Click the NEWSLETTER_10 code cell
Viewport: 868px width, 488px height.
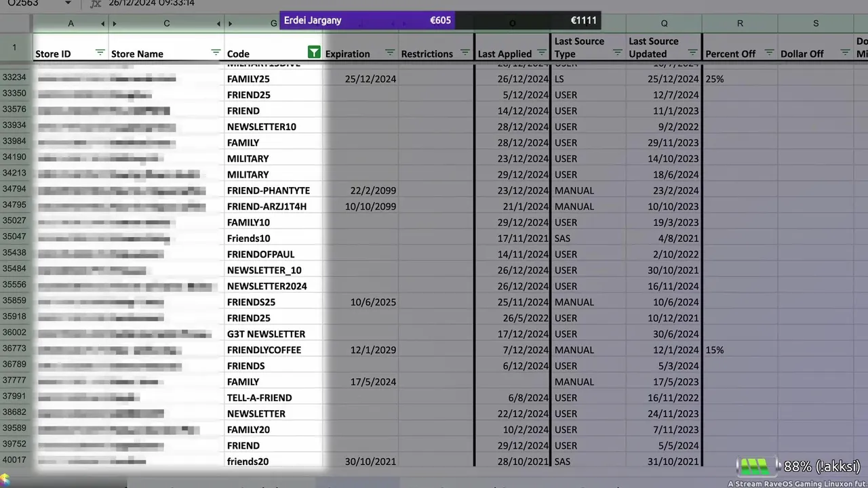(273, 270)
